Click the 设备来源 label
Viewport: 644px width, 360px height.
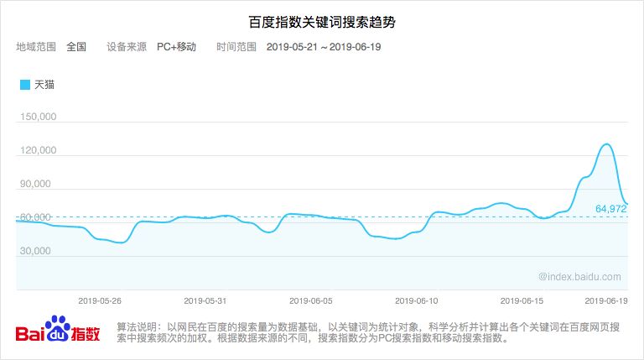[x=127, y=47]
